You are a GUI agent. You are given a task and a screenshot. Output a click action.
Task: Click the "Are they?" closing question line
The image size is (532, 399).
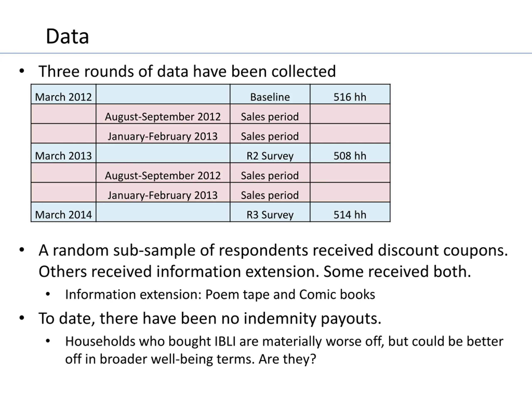tap(190, 359)
